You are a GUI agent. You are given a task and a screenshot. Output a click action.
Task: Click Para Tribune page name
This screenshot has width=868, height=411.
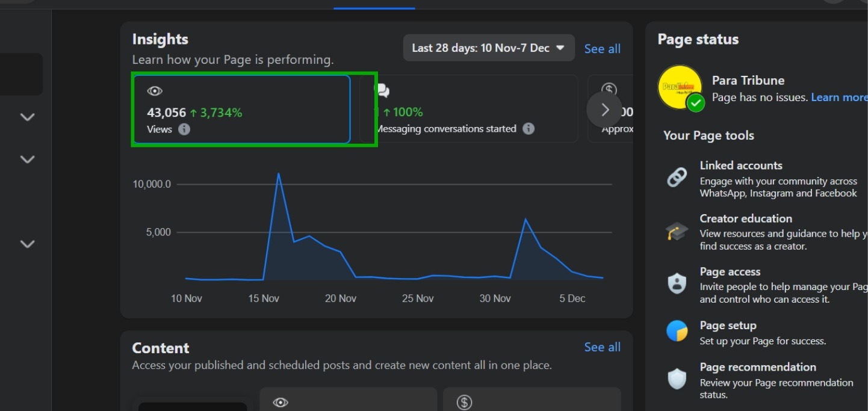pyautogui.click(x=748, y=80)
